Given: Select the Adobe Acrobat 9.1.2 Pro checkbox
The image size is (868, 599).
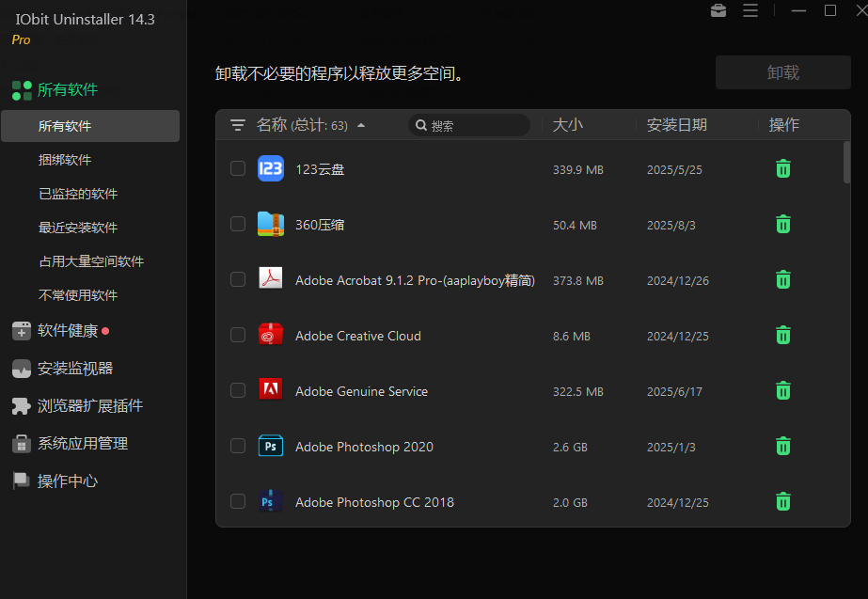Looking at the screenshot, I should click(x=238, y=279).
